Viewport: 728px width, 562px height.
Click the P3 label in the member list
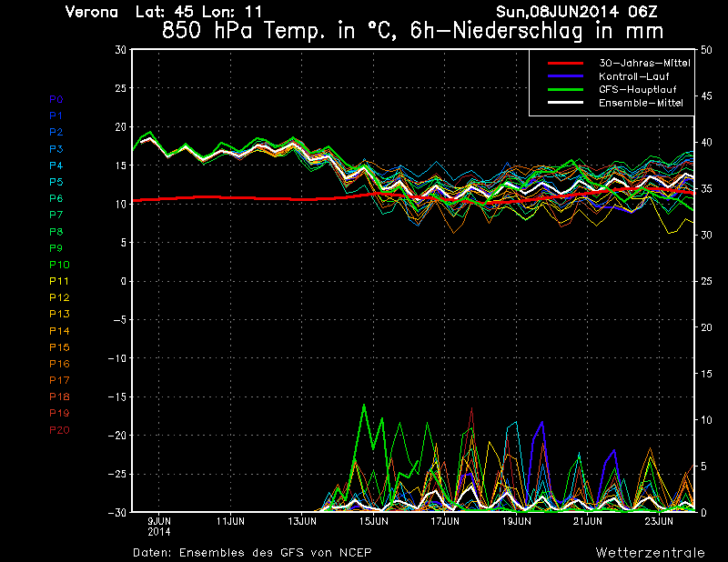[x=56, y=149]
